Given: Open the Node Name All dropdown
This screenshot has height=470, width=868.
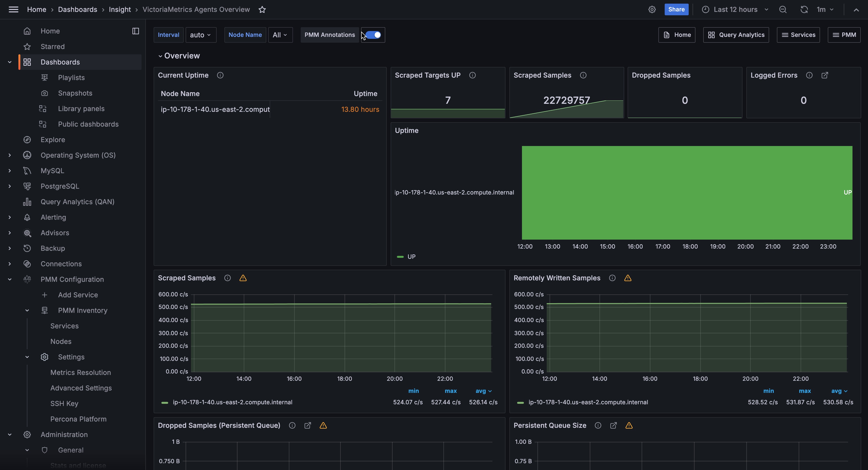Looking at the screenshot, I should [280, 35].
